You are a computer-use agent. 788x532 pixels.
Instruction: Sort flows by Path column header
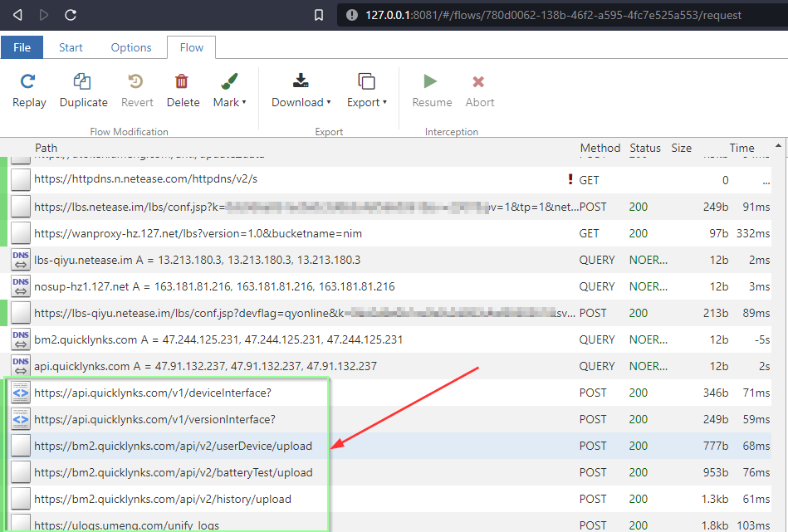pyautogui.click(x=46, y=149)
